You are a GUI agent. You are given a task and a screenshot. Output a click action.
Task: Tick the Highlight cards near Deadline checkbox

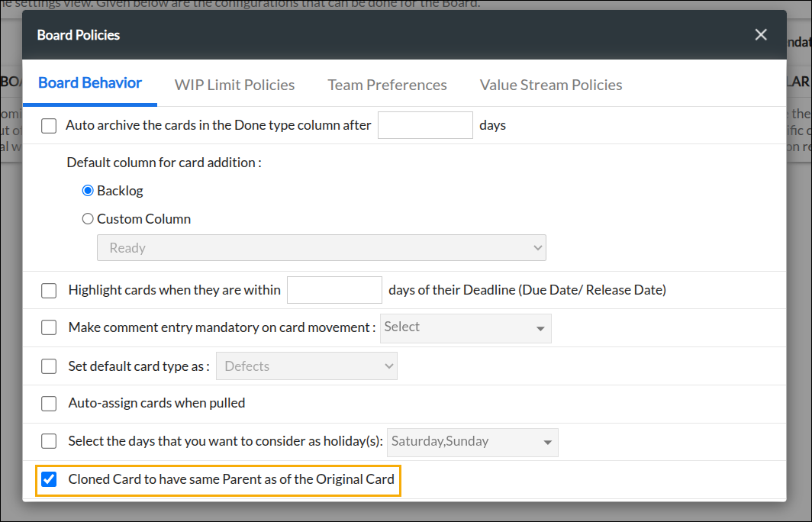click(49, 291)
